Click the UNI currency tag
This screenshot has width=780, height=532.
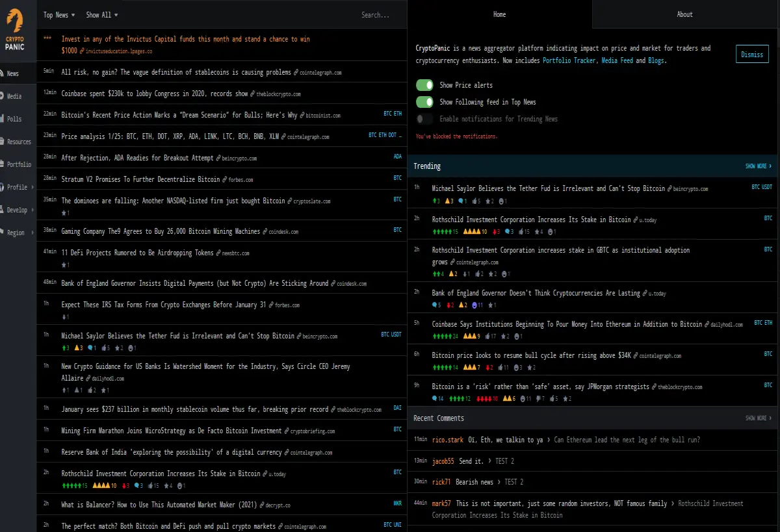coord(398,524)
